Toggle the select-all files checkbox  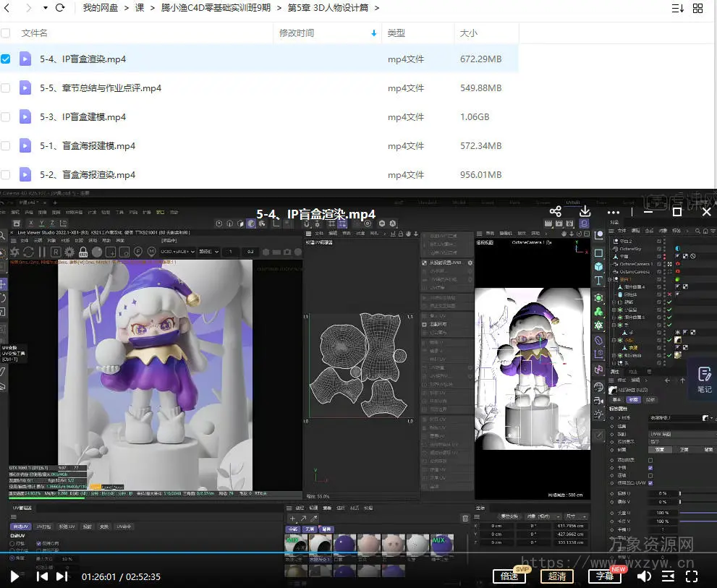click(x=6, y=33)
